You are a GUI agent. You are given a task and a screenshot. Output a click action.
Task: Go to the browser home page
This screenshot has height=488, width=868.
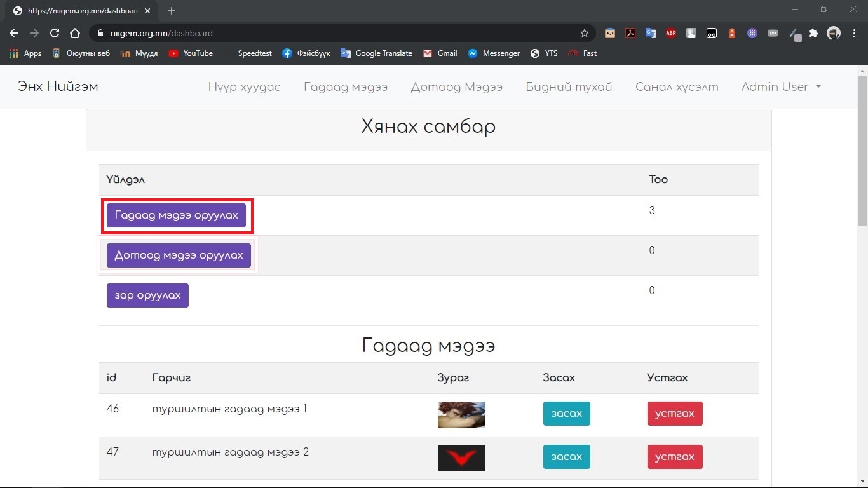[75, 33]
